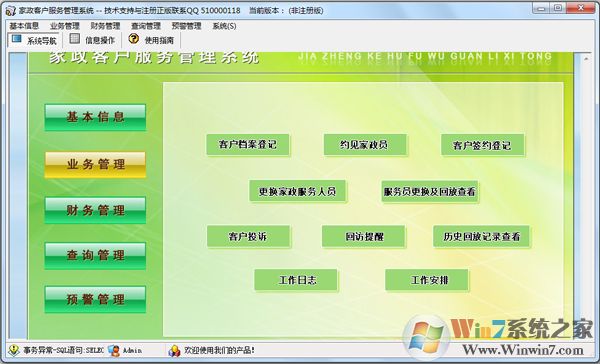Click the Admin text in status bar
This screenshot has height=364, width=600.
click(132, 350)
